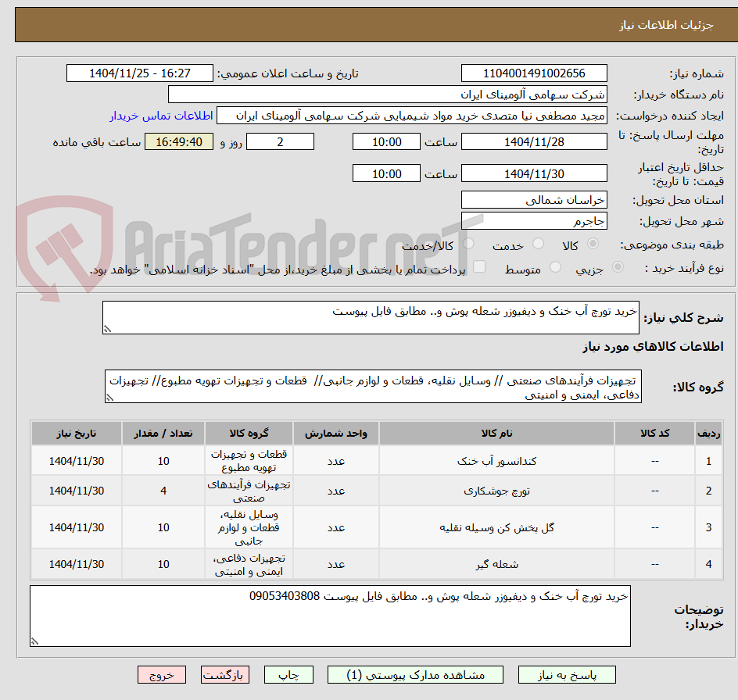The height and width of the screenshot is (700, 738).
Task: Click the resize handle of گروه کالا box
Action: [x=109, y=398]
